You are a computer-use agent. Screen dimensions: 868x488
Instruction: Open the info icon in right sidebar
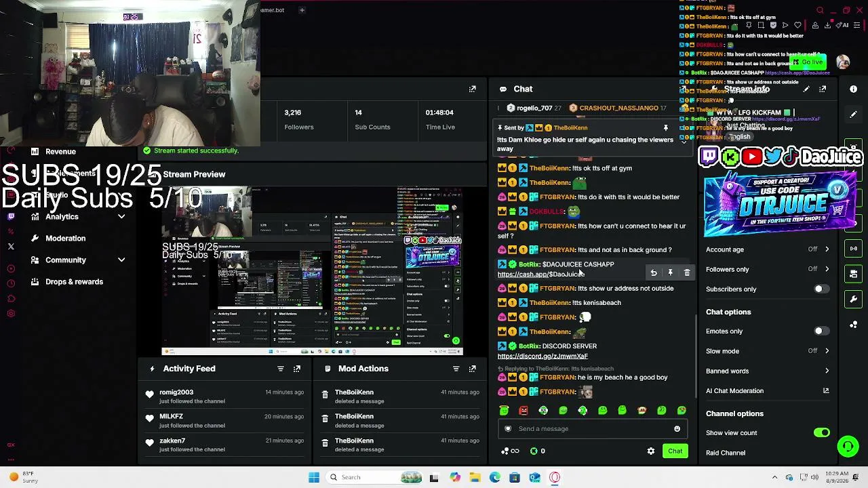(854, 89)
